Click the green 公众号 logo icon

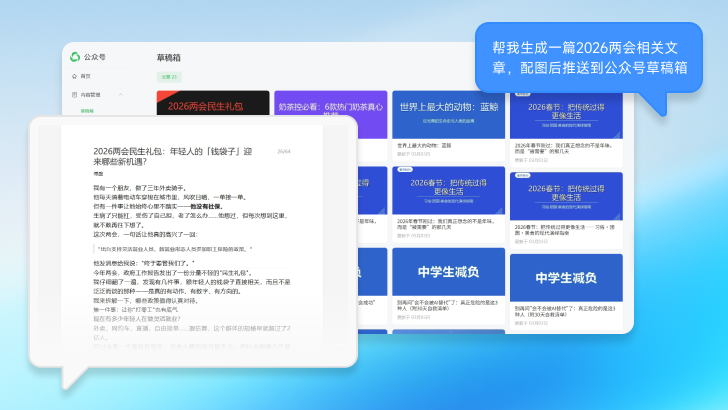pos(75,57)
